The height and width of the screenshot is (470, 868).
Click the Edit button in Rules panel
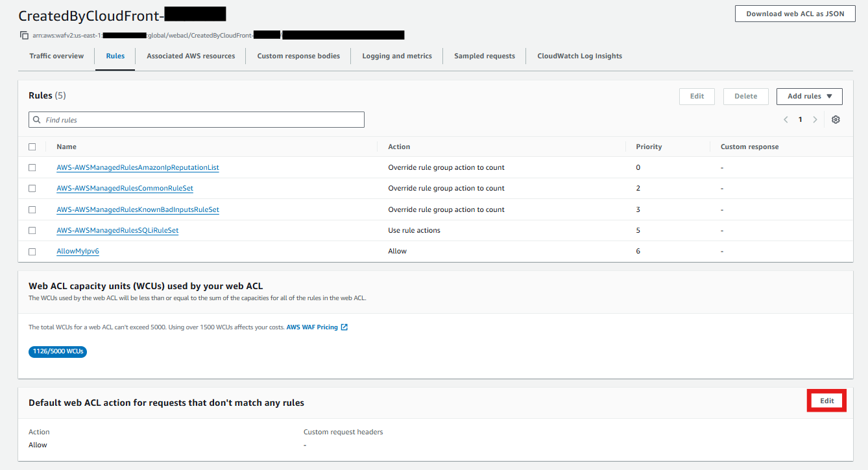coord(697,96)
